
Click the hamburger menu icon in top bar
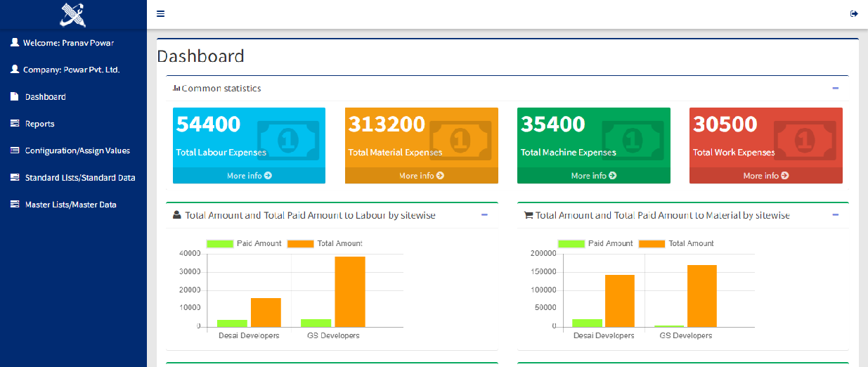[160, 14]
